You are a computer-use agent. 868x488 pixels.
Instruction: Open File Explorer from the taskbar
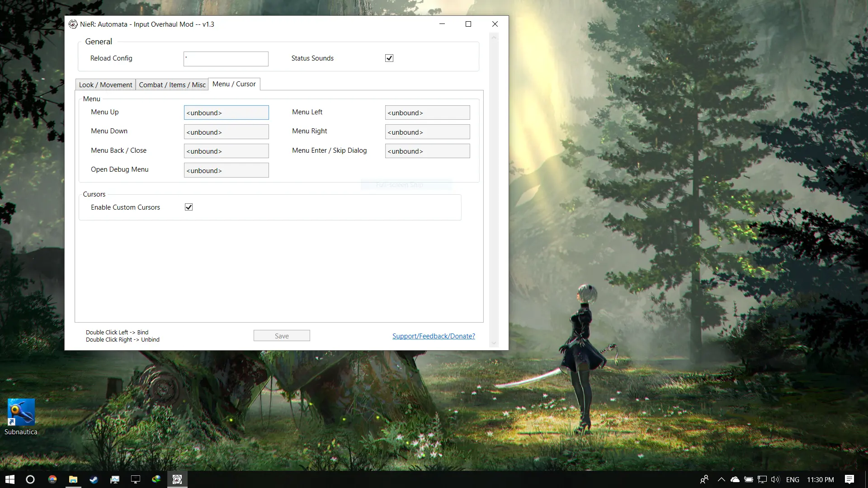point(73,479)
